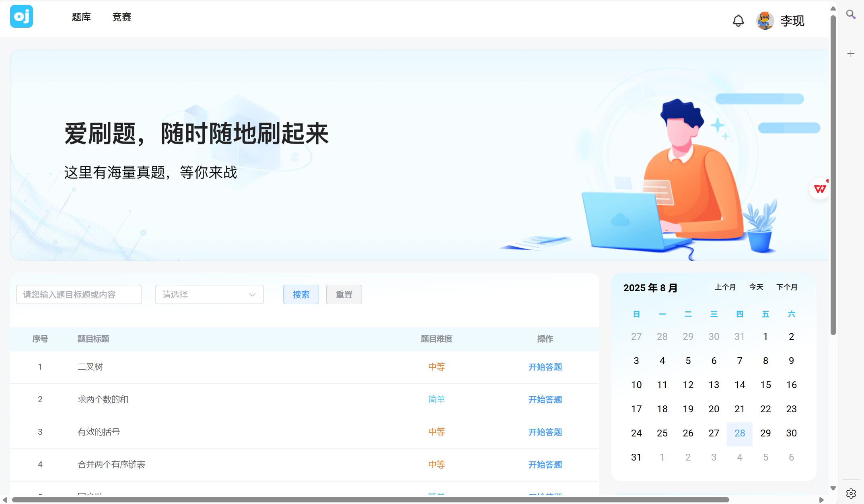
Task: Click the sidebar search magnifier icon
Action: coord(851,14)
